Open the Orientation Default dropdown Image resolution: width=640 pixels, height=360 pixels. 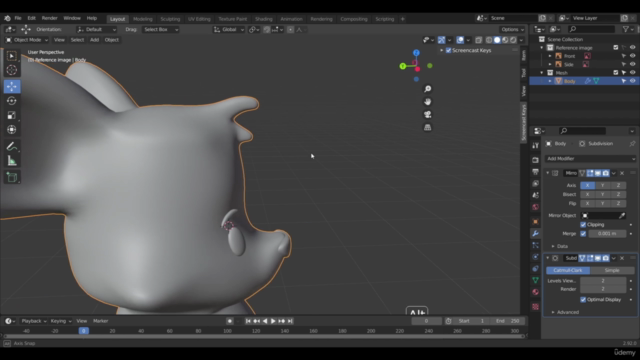pyautogui.click(x=96, y=29)
